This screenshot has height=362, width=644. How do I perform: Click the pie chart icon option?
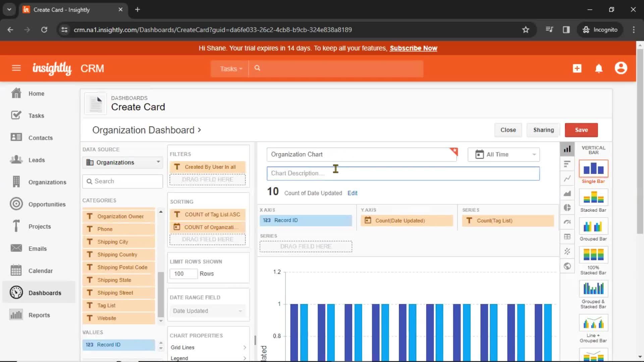(567, 208)
